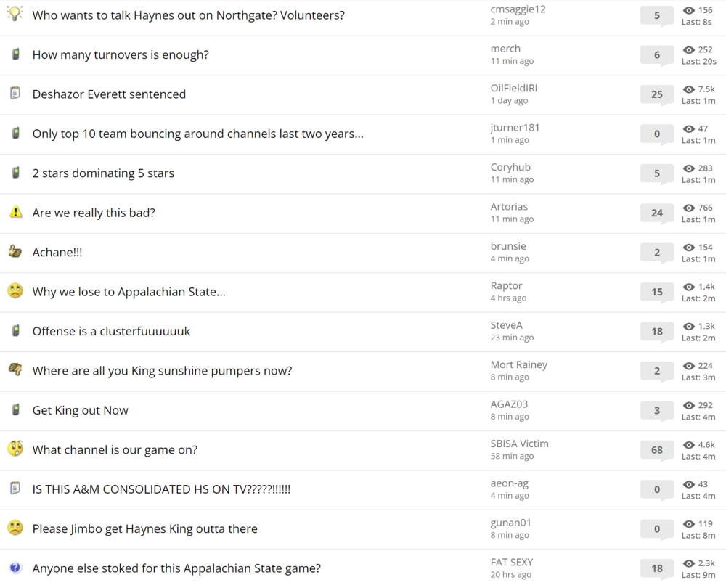726x588 pixels.
Task: Click the frowning face icon by the 'Why we lose' thread
Action: 15,291
